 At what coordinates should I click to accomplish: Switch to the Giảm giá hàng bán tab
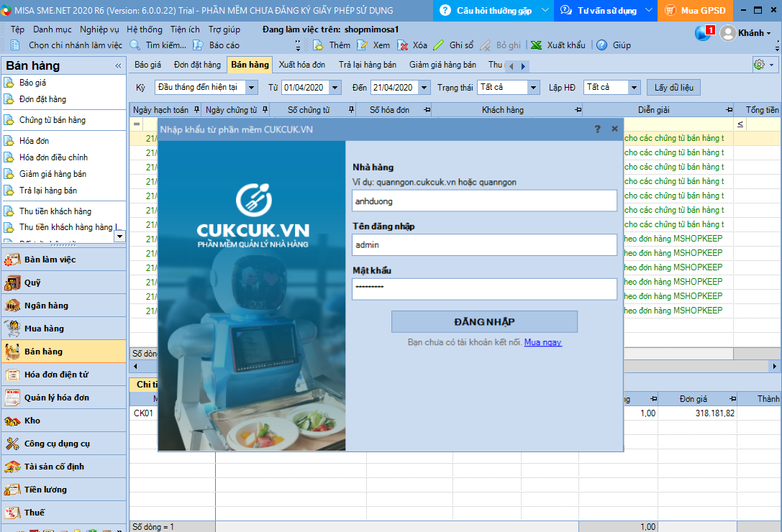coord(442,65)
